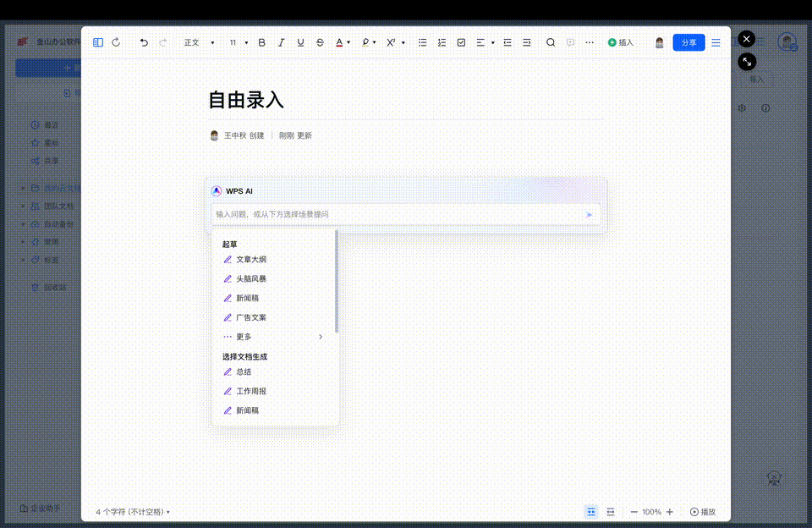
Task: Insert a checklist from the toolbar
Action: coord(460,41)
